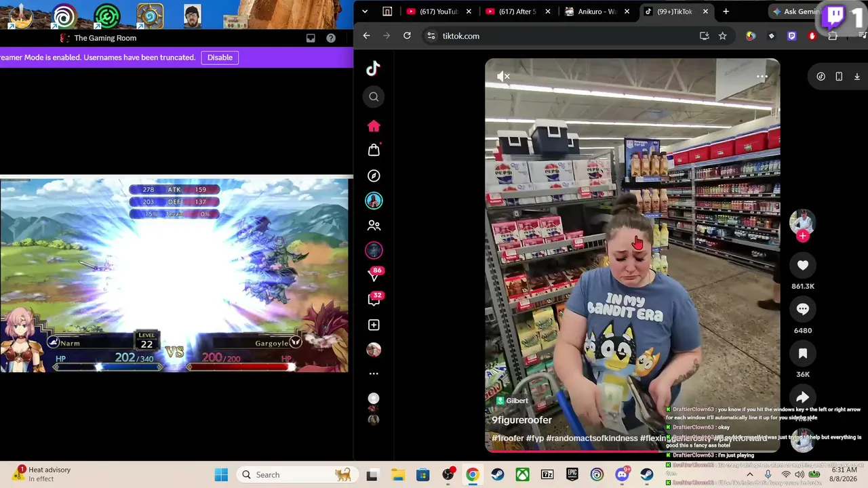Switch to the Anikuro tab
868x488 pixels.
(598, 12)
